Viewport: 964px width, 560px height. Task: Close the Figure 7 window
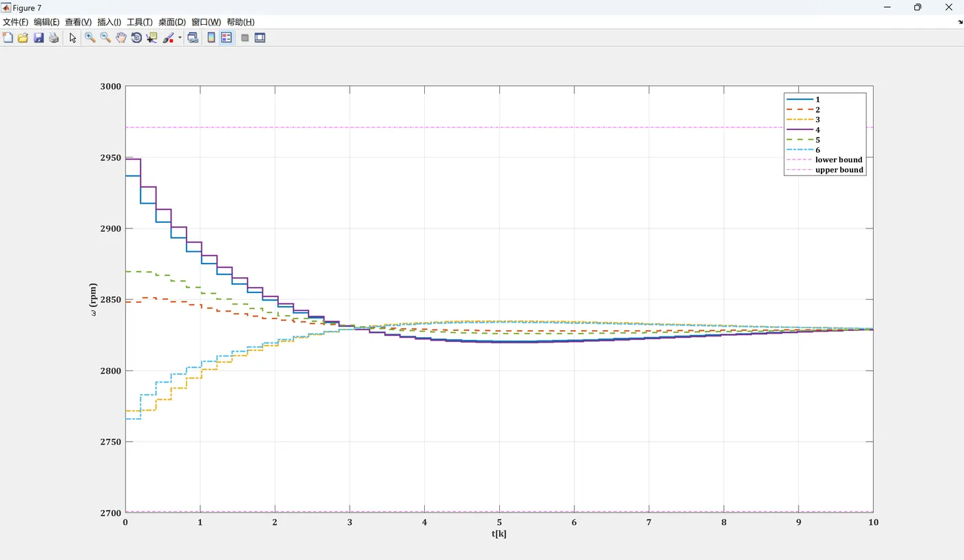tap(949, 8)
